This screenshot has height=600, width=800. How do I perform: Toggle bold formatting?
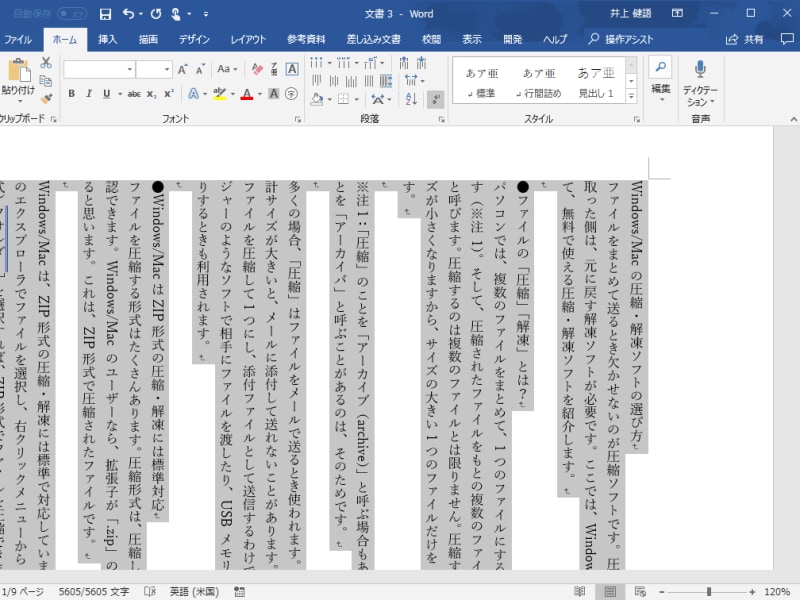(72, 93)
